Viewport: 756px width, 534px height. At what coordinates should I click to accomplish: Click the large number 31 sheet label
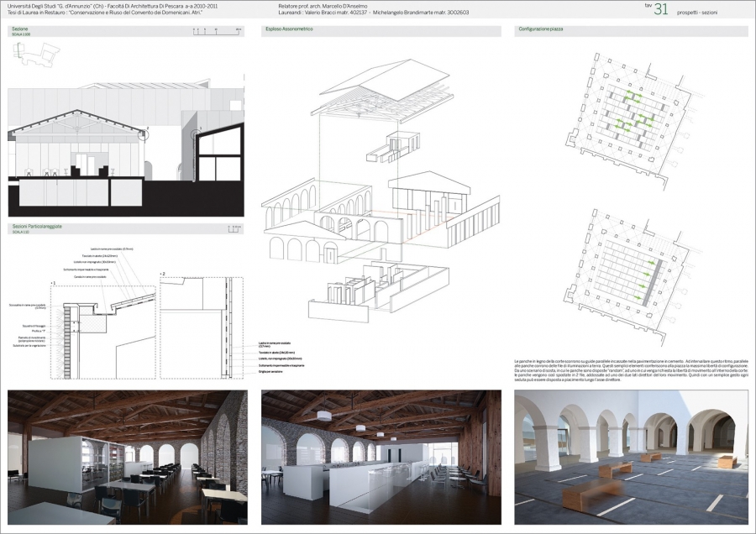[661, 10]
